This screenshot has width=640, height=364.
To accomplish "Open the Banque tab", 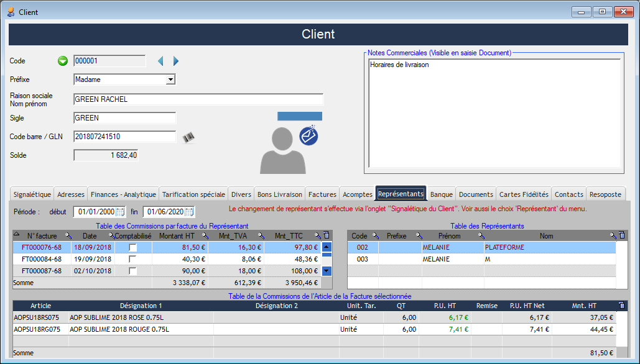I will (x=442, y=194).
